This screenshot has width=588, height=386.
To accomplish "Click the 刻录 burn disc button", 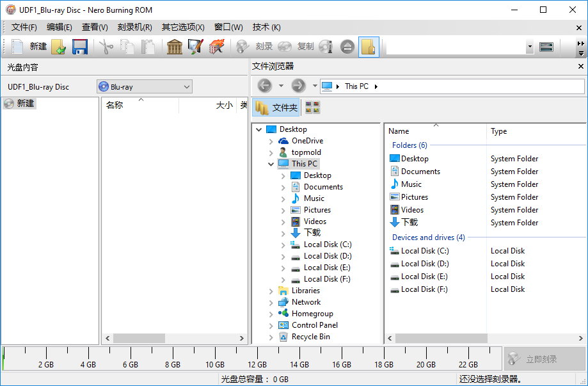I will pos(254,47).
